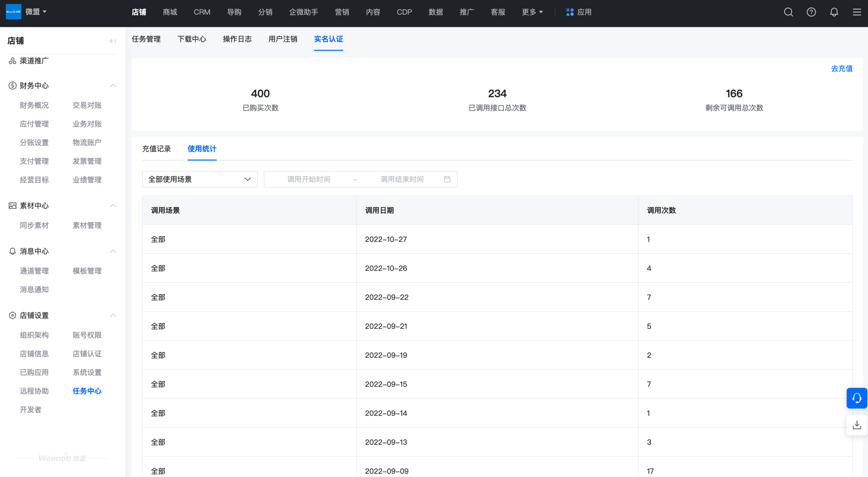
Task: Collapse the 素材中心 sidebar section
Action: pos(112,206)
